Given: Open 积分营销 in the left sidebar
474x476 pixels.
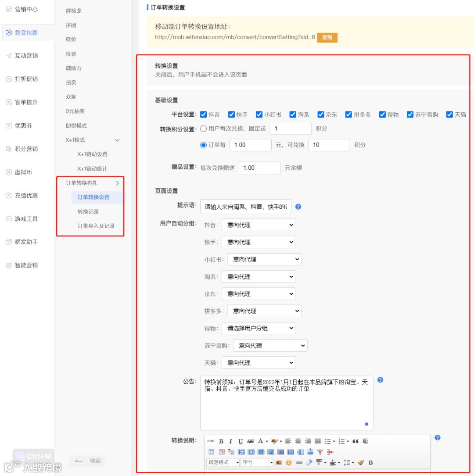Looking at the screenshot, I should tap(26, 149).
